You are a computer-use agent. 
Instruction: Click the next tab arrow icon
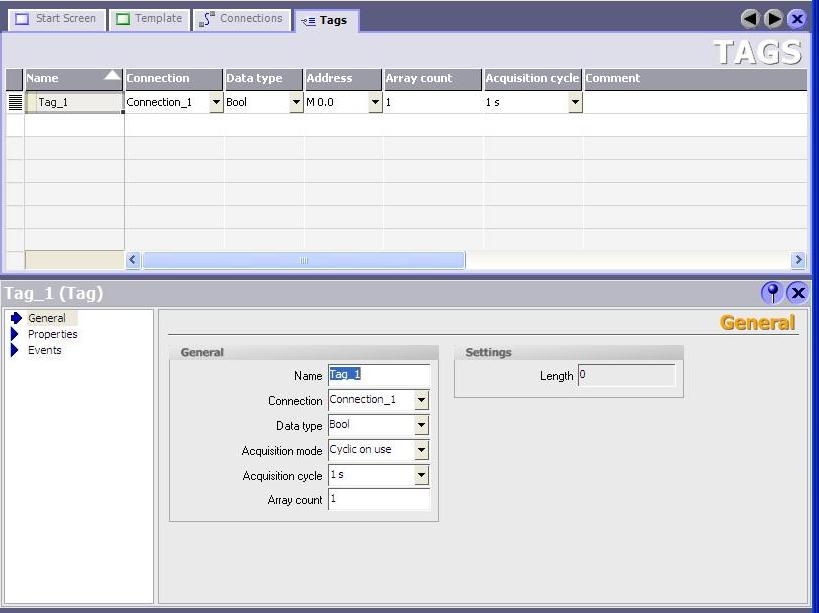[x=773, y=19]
